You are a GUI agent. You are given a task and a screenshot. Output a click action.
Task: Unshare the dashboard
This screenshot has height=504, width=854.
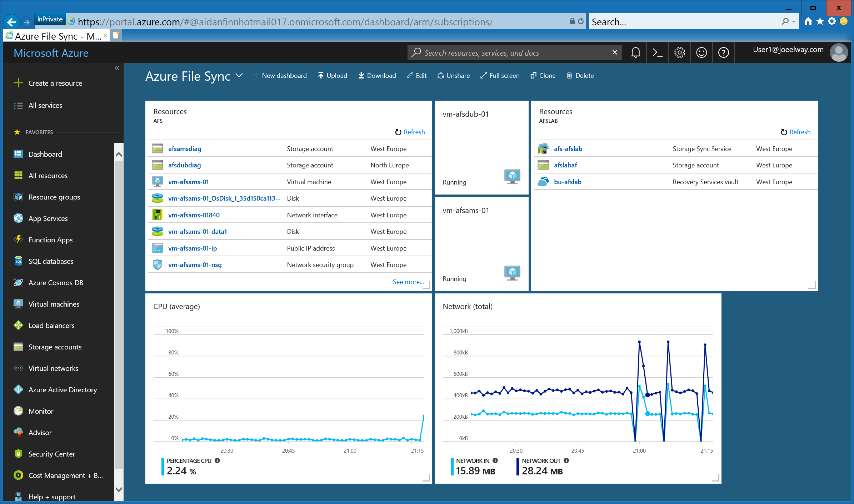[454, 76]
